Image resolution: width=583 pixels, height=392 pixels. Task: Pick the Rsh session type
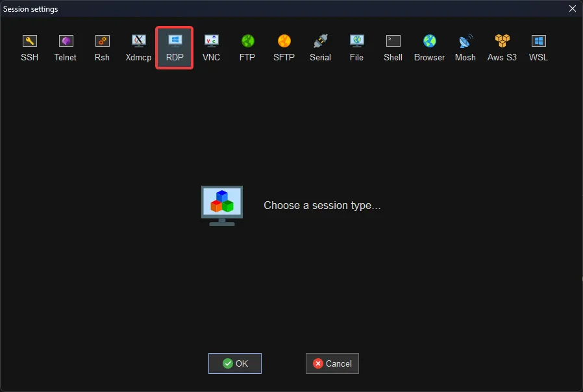pyautogui.click(x=102, y=48)
